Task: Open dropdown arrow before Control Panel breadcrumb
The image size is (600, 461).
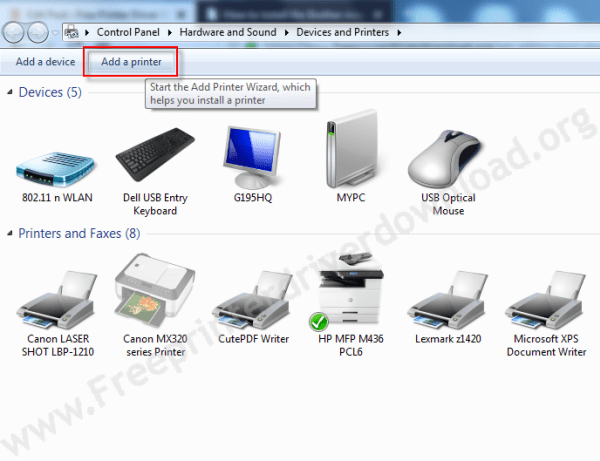Action: (87, 33)
